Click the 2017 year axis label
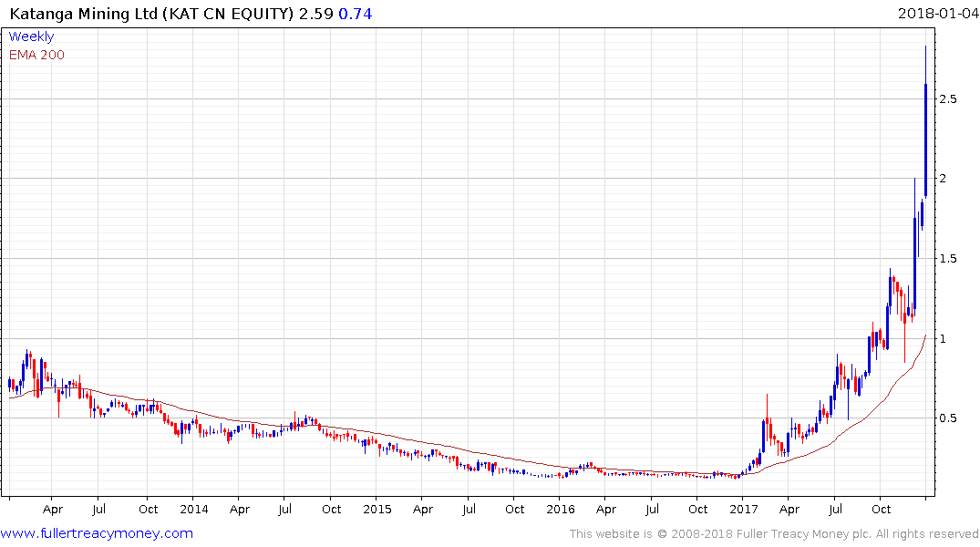 click(744, 510)
